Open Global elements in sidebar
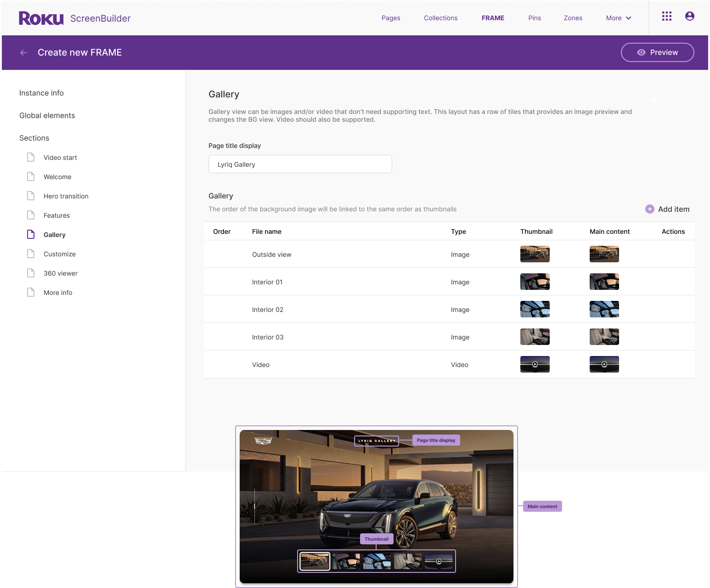The height and width of the screenshot is (588, 710). coord(47,115)
